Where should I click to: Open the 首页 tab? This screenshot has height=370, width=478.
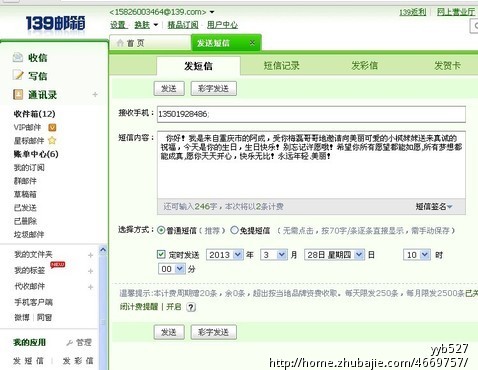(150, 43)
